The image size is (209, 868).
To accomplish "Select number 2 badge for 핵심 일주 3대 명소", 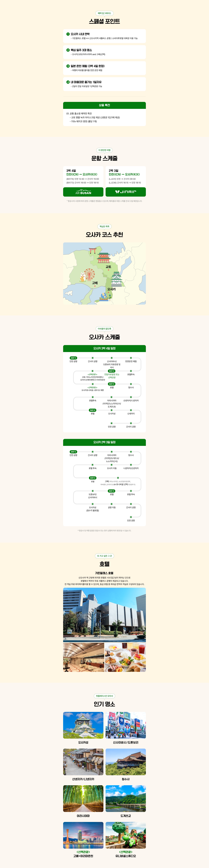I will point(68,50).
